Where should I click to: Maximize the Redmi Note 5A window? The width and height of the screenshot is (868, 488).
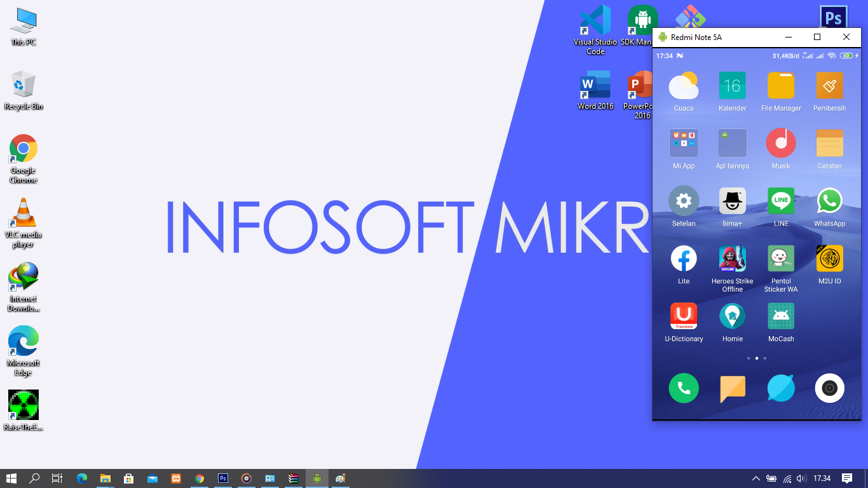[817, 37]
